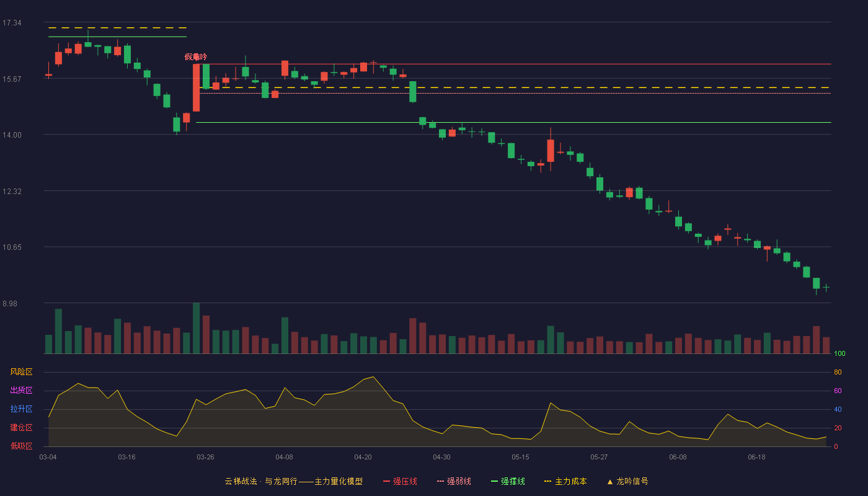Click the 龙吟信号 triangle legend icon
This screenshot has height=496, width=868.
point(610,481)
